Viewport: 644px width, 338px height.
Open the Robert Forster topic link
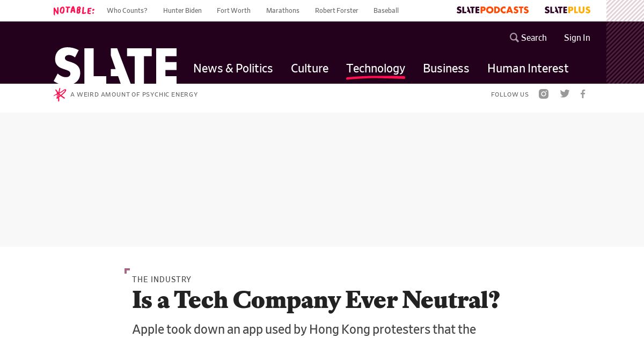[336, 11]
